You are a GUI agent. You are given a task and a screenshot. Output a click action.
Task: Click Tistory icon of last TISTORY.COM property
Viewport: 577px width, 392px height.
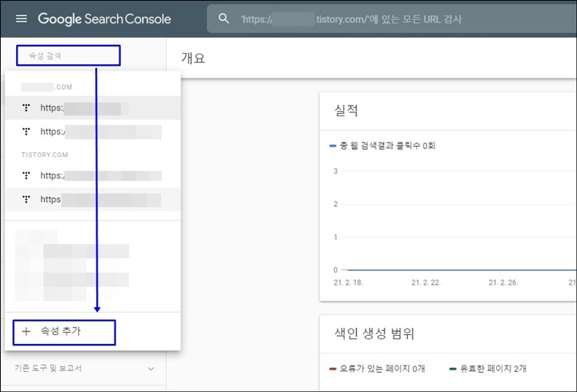coord(26,200)
